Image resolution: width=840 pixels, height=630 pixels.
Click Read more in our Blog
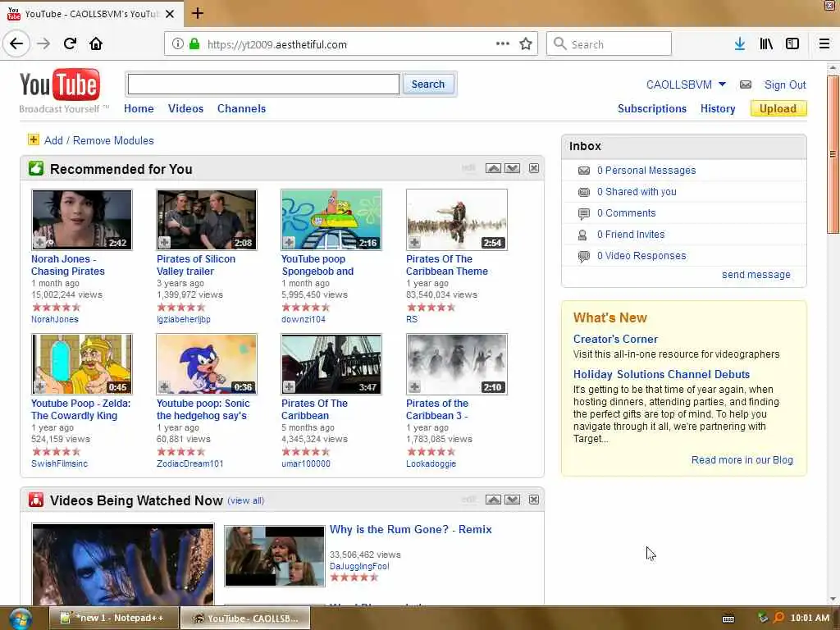[x=742, y=459]
